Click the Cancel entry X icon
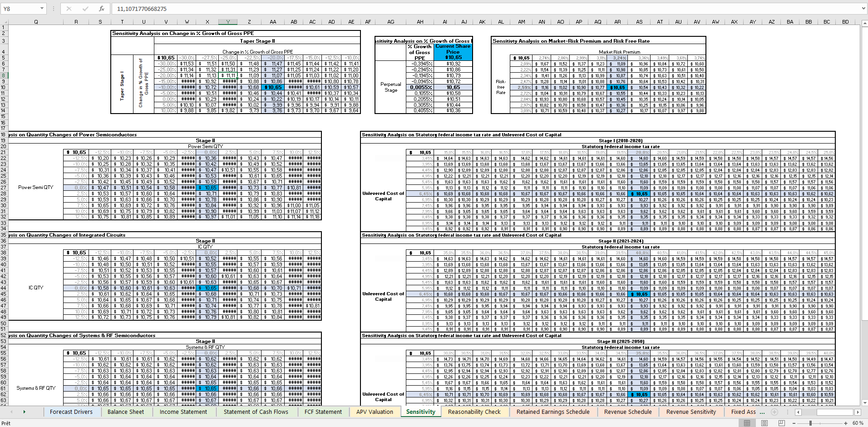 pos(69,9)
